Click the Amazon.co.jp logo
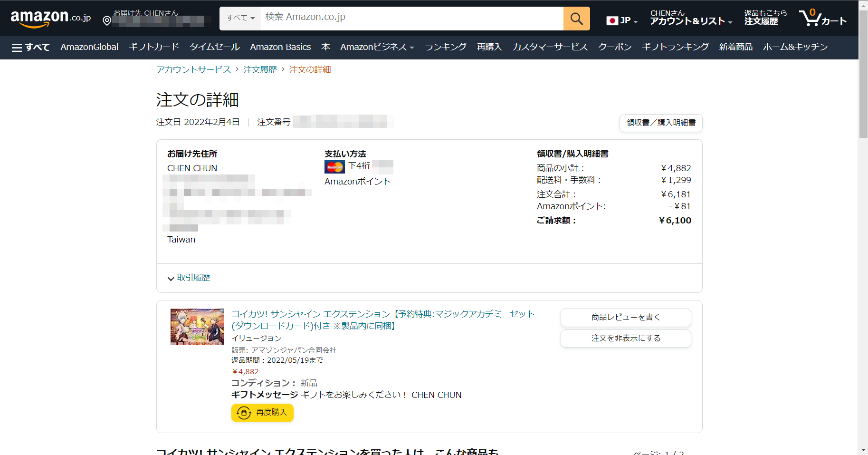 point(50,19)
